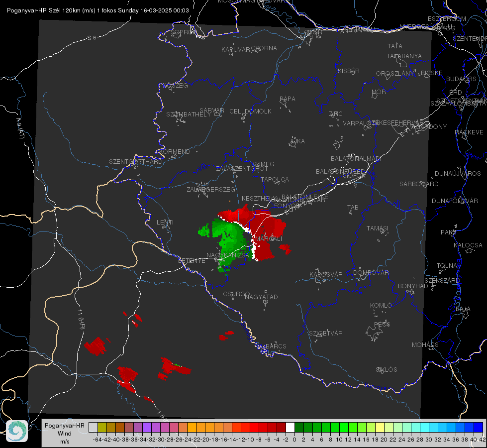Click the LENTI city label
Viewport: 487px width, 448px height.
[x=165, y=223]
